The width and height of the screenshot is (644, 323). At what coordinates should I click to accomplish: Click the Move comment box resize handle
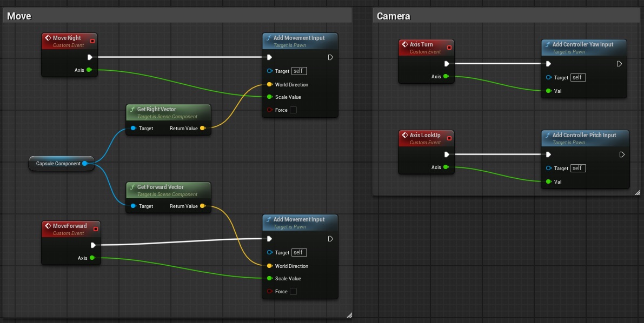tap(349, 315)
